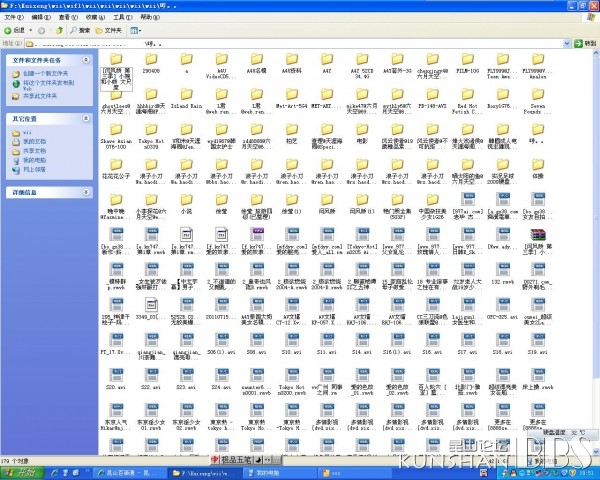Collapse the 其它位置 panel
This screenshot has height=480, width=600.
pyautogui.click(x=86, y=119)
